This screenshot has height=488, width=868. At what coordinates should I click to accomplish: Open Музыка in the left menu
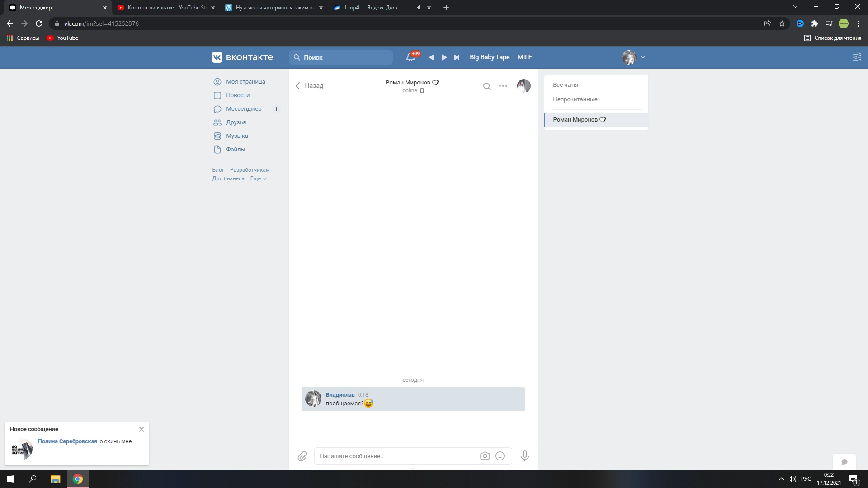237,136
